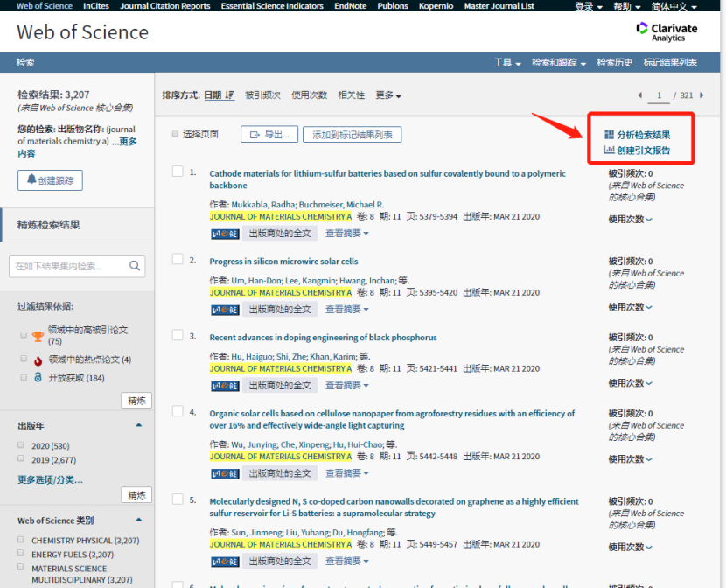Collapse the Publication Years filter section
Screen dimensions: 726x588
click(138, 425)
